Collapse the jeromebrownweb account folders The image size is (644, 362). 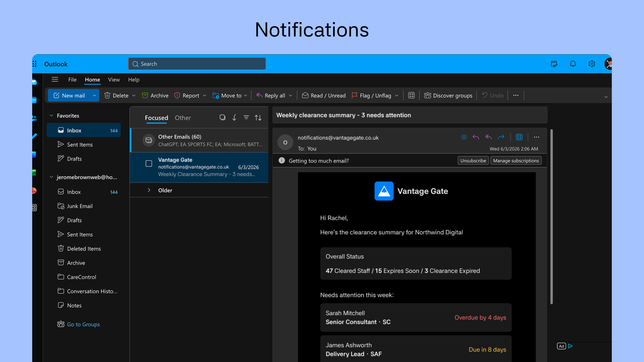click(51, 177)
